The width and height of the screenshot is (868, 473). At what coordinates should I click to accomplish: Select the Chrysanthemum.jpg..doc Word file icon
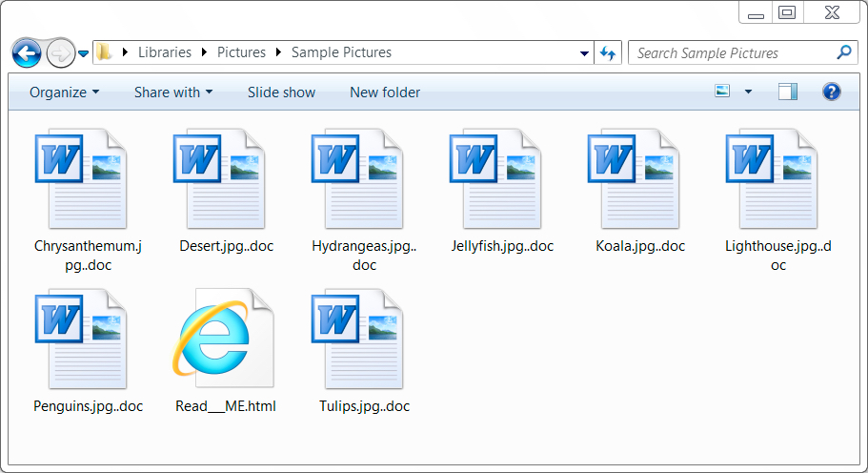point(81,178)
